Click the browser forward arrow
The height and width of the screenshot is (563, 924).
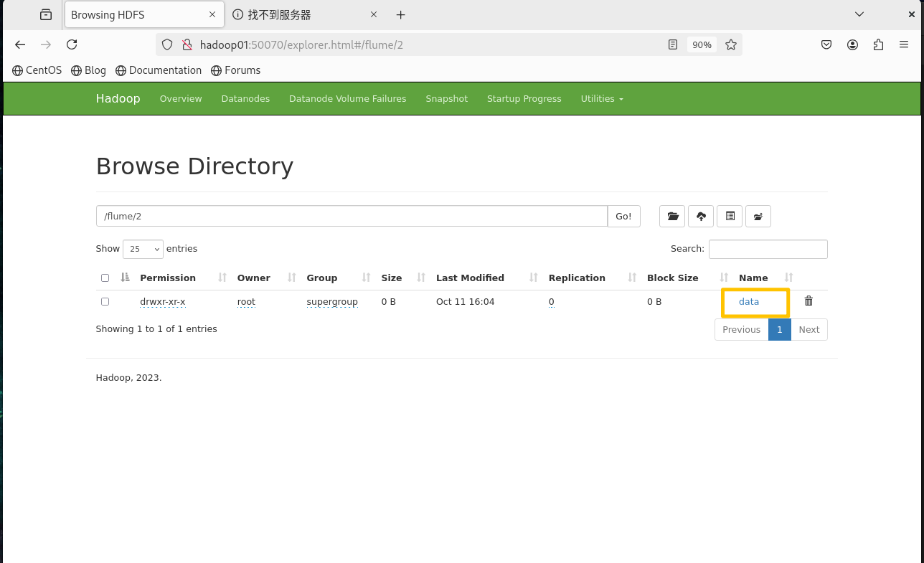pyautogui.click(x=46, y=44)
